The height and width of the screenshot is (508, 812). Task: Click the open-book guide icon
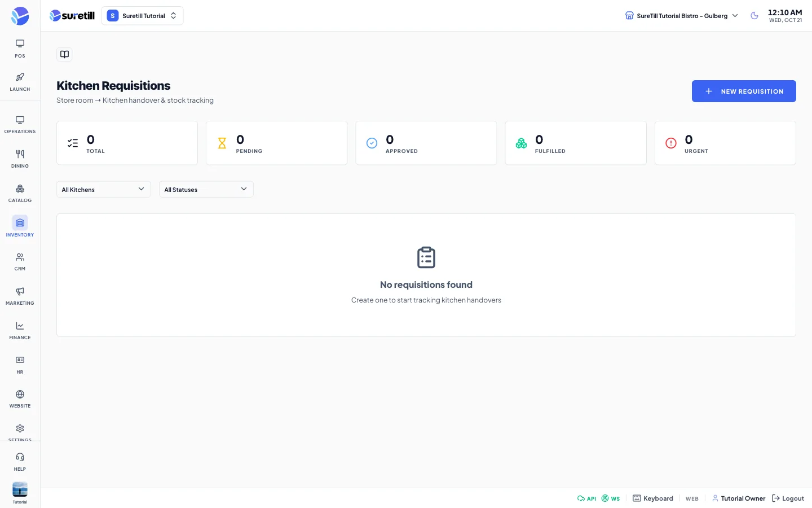[x=65, y=54]
